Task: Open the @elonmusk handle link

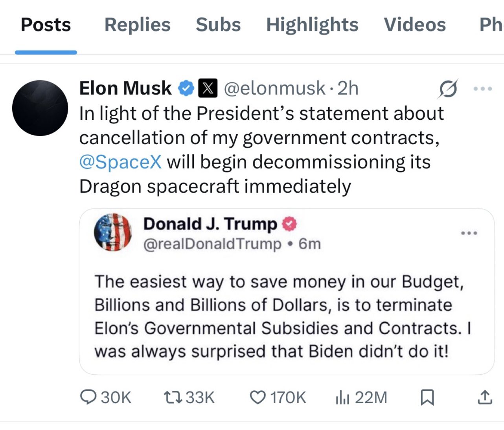Action: point(274,88)
